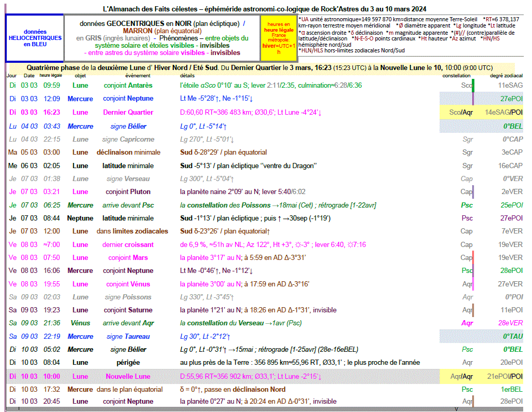
Task: Click the object "Neptune" at 08:44
Action: click(80, 218)
